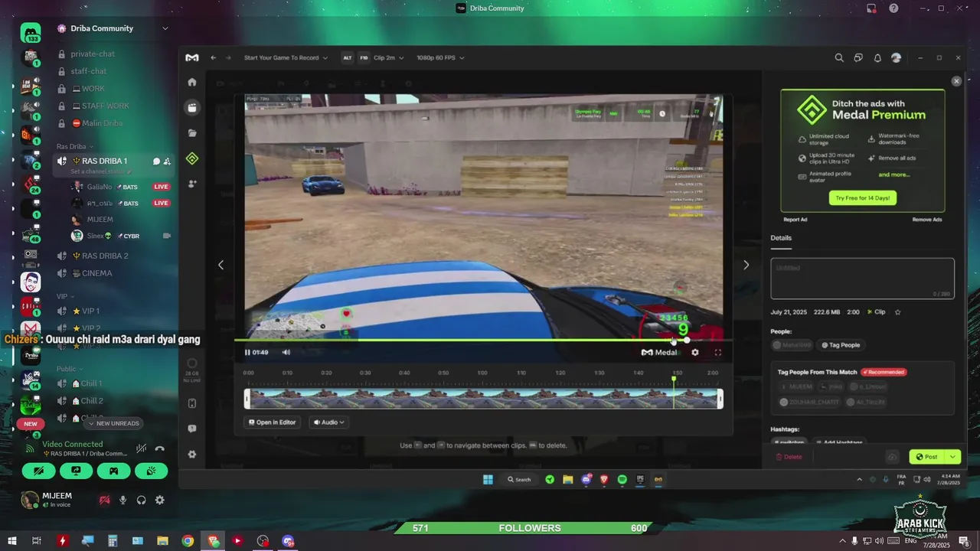Image resolution: width=980 pixels, height=551 pixels.
Task: Collapse the Ras Driba category
Action: coord(74,146)
